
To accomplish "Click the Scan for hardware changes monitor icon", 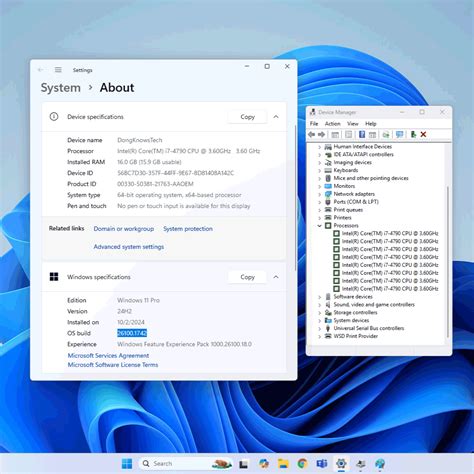I will 399,134.
